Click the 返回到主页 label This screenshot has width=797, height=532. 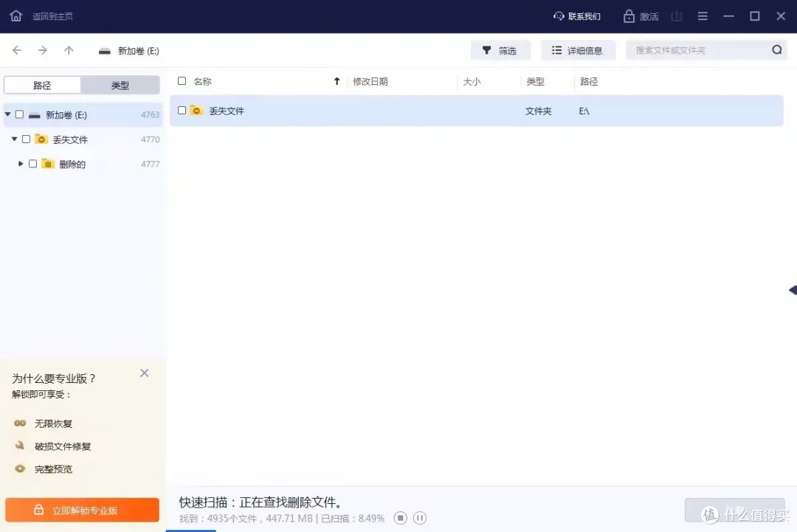(52, 16)
